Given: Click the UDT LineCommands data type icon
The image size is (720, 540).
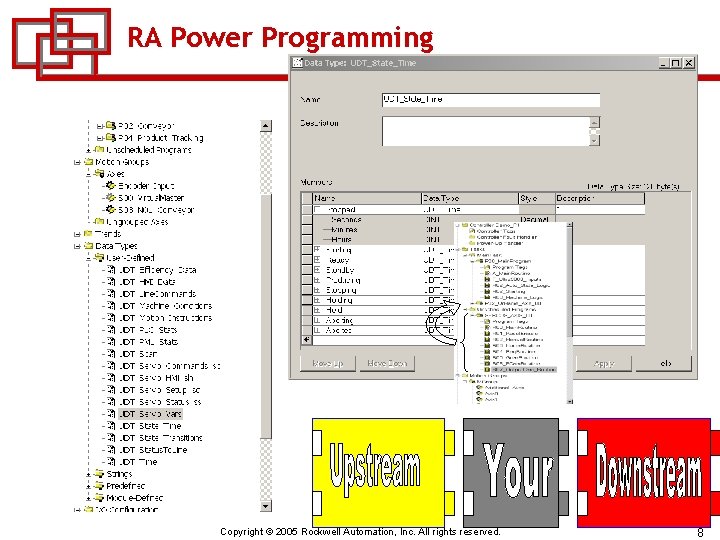Looking at the screenshot, I should click(111, 293).
